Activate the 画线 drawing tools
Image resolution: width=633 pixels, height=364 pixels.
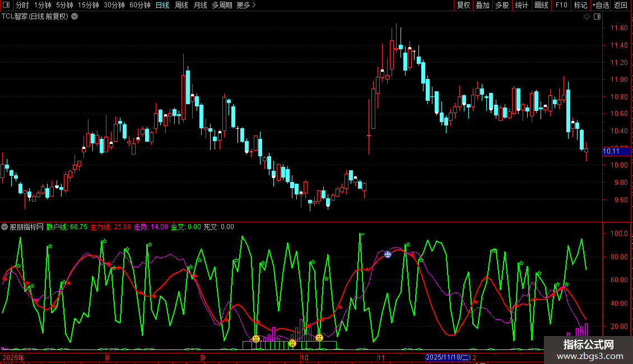(541, 5)
